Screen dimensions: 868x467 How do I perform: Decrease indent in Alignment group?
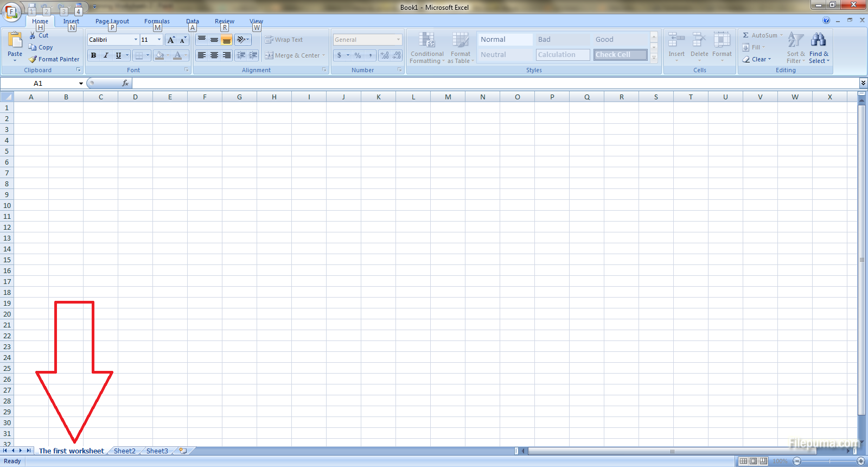tap(241, 55)
